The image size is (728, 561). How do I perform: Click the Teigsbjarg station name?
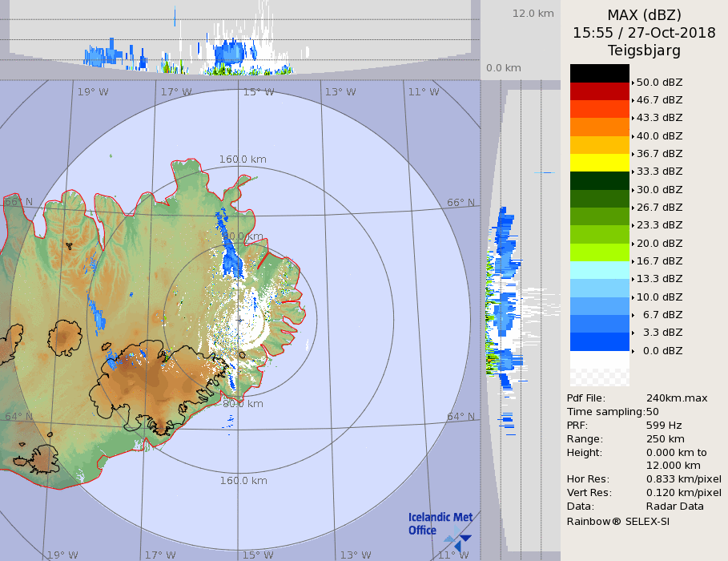point(643,50)
